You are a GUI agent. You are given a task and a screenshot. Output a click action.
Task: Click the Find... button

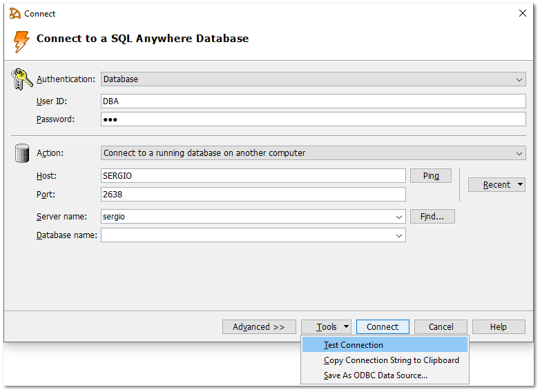432,217
